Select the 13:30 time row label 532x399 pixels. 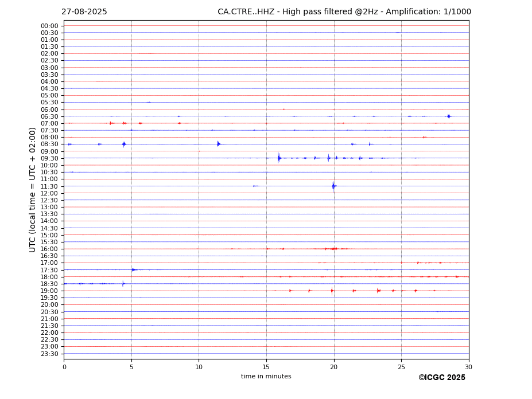point(49,214)
